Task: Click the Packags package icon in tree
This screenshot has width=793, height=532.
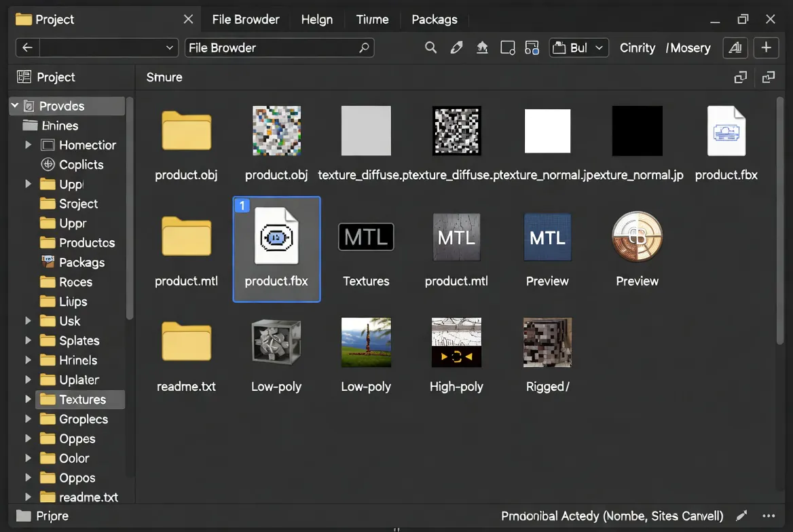Action: coord(48,262)
